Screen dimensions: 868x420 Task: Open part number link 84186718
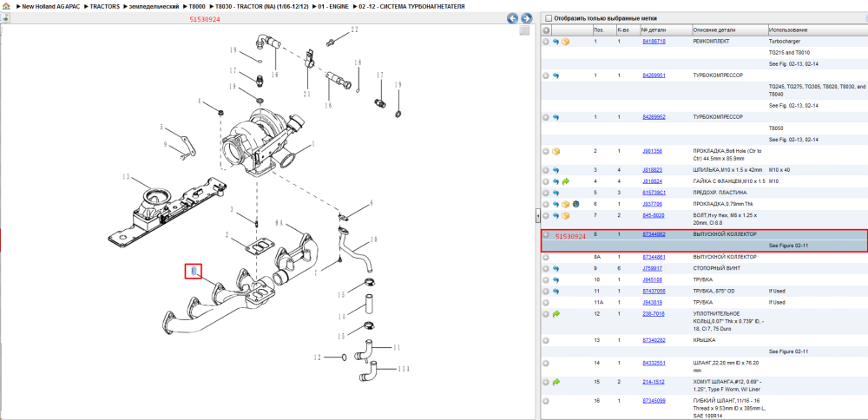pyautogui.click(x=654, y=42)
